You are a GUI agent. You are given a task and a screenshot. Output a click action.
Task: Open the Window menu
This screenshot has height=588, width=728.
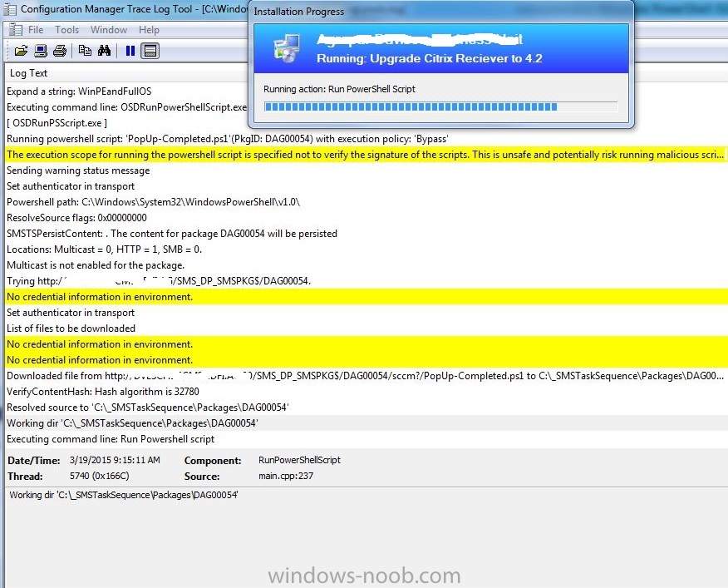(x=109, y=30)
